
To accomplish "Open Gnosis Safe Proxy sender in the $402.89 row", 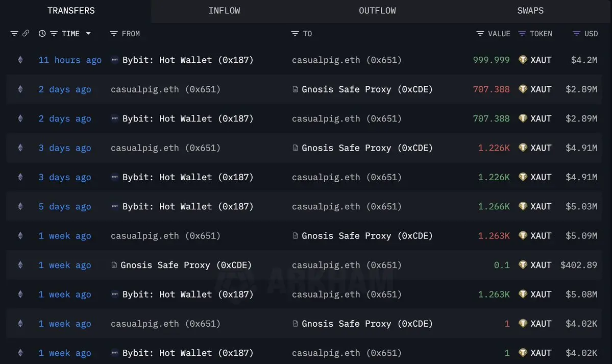I will (x=186, y=265).
